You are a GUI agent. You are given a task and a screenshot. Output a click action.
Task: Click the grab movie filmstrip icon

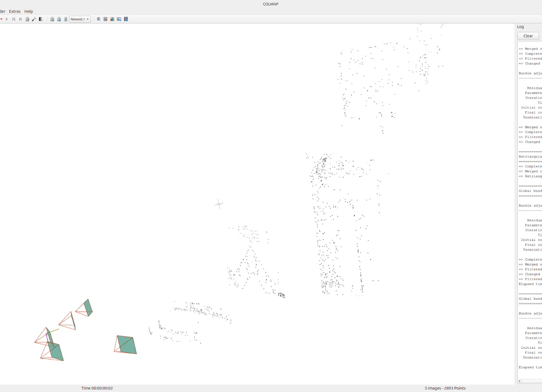coord(126,19)
